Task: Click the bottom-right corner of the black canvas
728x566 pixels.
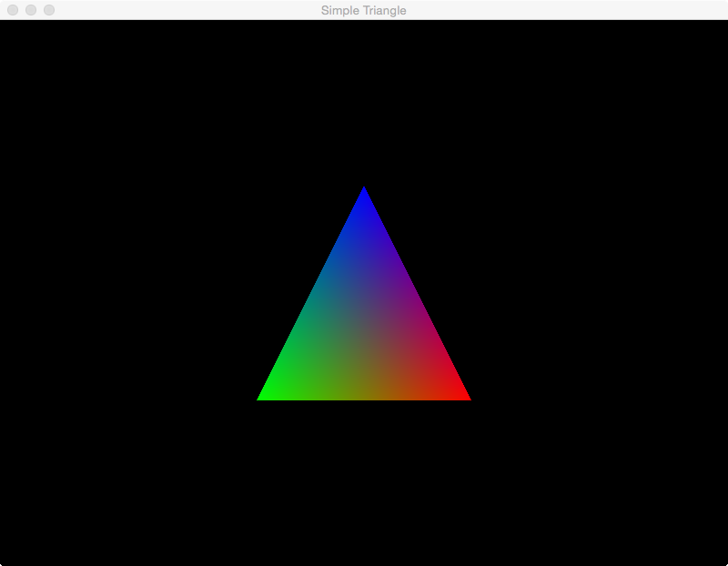Action: 724,562
